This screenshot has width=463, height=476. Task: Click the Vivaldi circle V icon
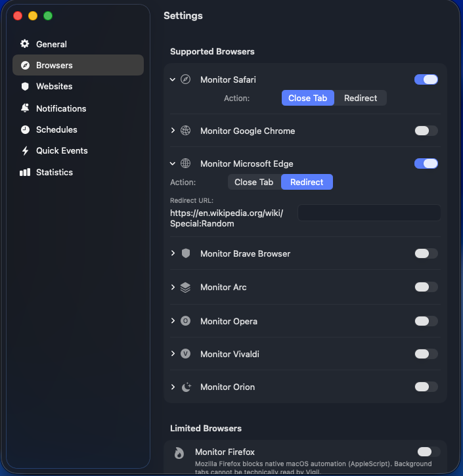[x=185, y=354]
